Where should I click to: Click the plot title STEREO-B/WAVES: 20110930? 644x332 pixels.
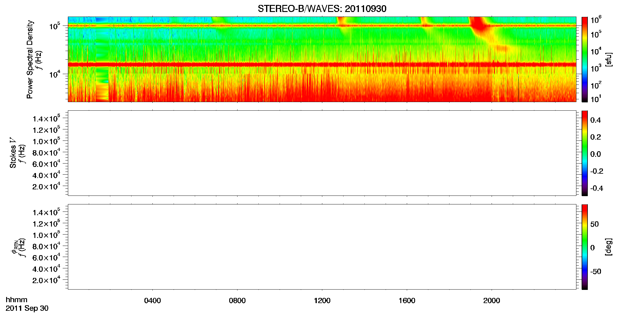(322, 9)
